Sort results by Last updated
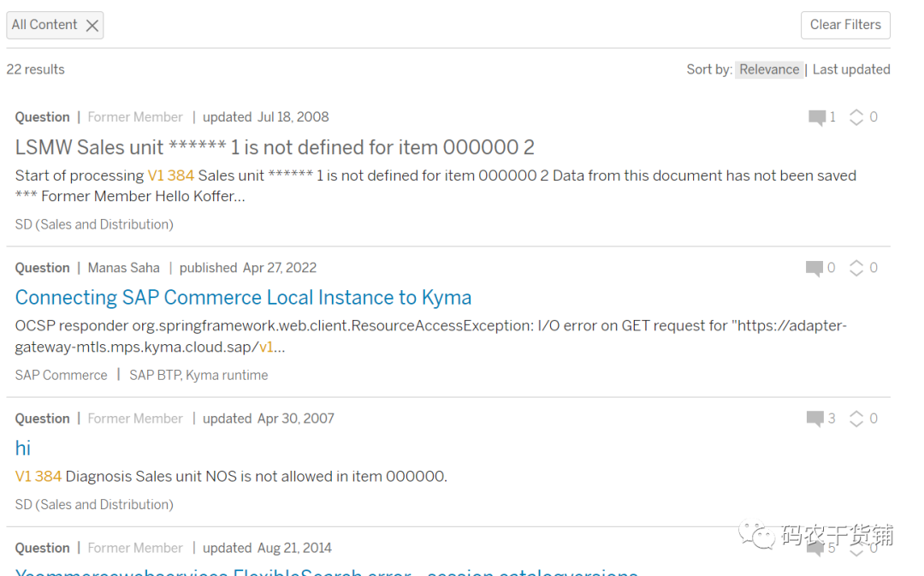The image size is (924, 576). click(851, 69)
